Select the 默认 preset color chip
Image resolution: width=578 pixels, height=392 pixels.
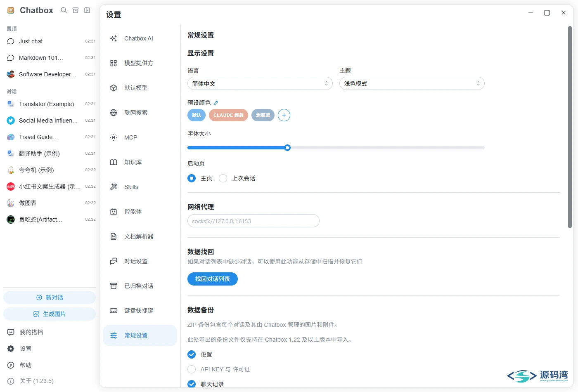pyautogui.click(x=197, y=115)
